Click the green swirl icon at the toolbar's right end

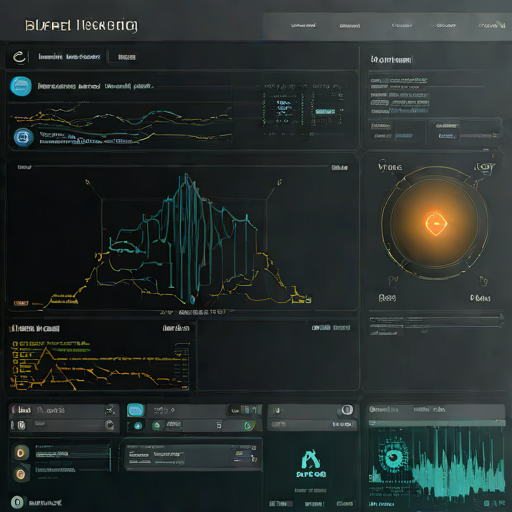tap(249, 425)
